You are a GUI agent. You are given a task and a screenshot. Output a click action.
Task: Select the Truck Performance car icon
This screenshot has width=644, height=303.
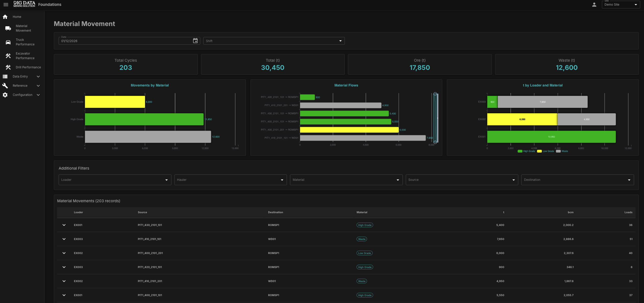(x=8, y=42)
